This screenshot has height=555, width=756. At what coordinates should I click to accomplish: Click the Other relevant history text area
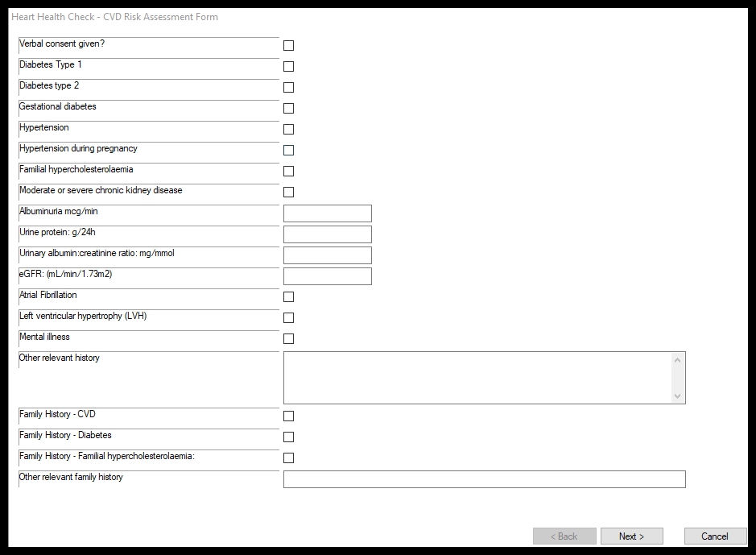point(477,378)
